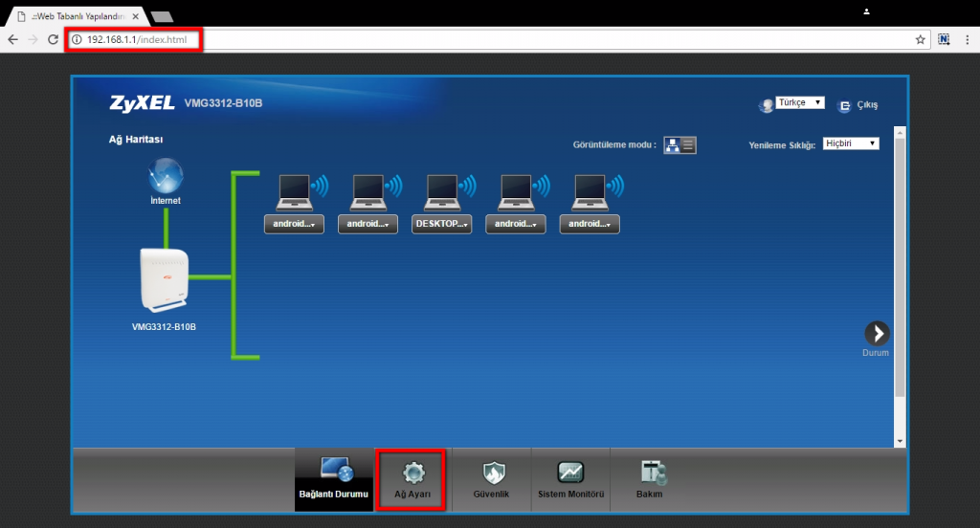
Task: Reload the router page
Action: [54, 39]
